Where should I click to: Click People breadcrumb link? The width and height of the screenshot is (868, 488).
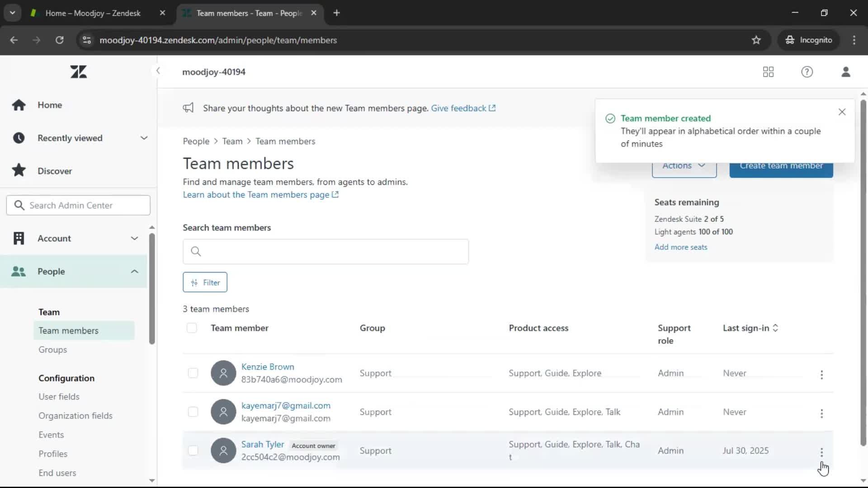click(196, 141)
